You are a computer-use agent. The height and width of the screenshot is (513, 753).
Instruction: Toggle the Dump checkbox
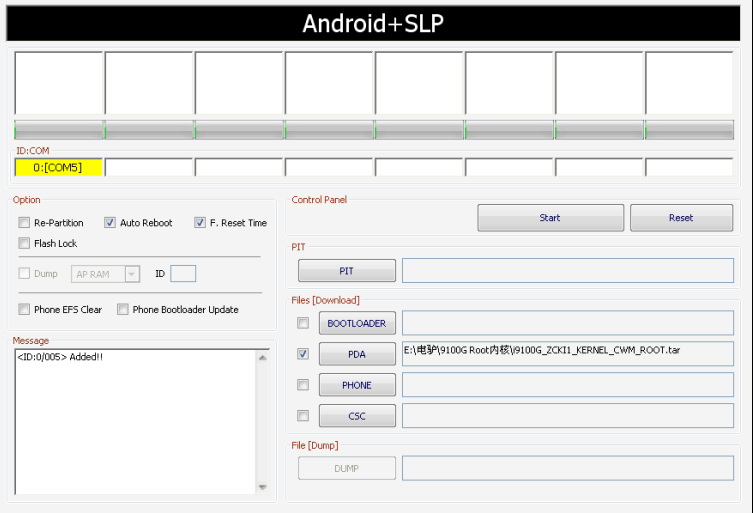click(x=24, y=273)
